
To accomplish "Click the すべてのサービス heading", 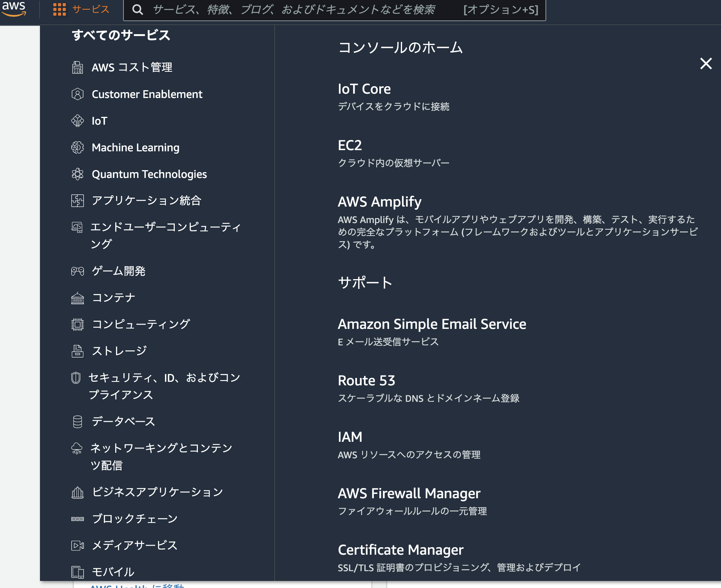I will 121,35.
